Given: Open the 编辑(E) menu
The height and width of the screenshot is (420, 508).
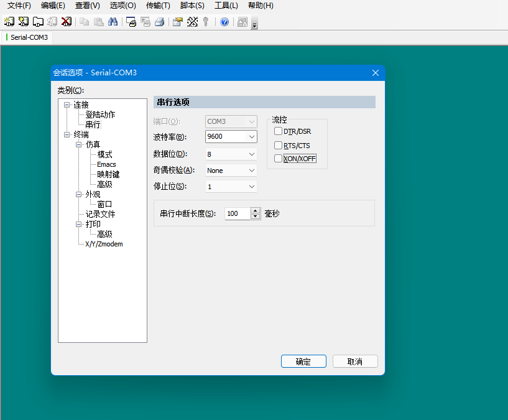Looking at the screenshot, I should coord(53,6).
